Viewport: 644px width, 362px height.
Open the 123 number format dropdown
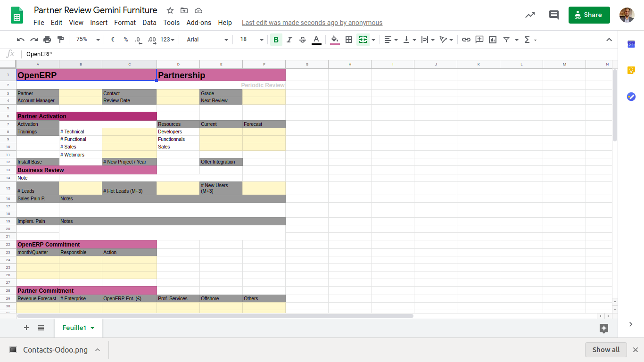tap(167, 40)
